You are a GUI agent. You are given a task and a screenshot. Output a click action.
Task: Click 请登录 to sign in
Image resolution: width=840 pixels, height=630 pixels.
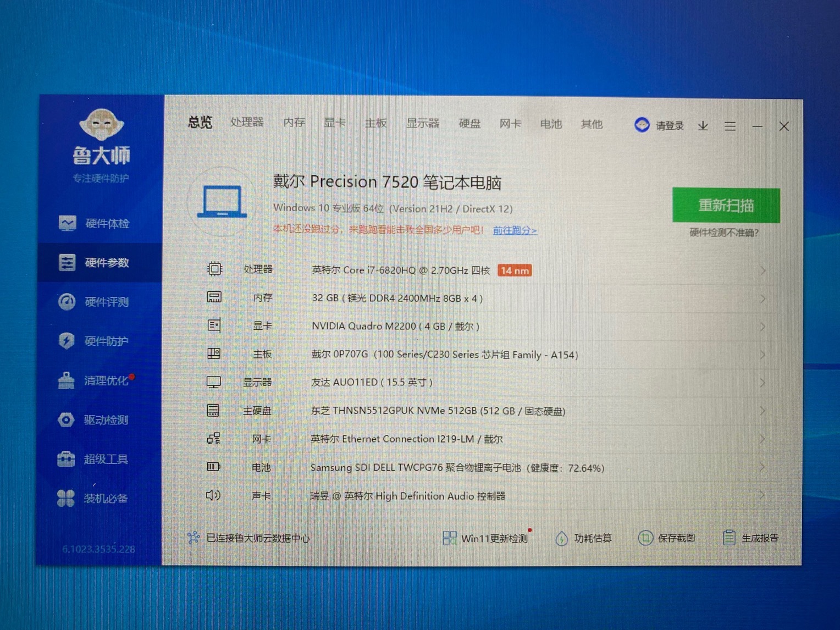[x=669, y=126]
